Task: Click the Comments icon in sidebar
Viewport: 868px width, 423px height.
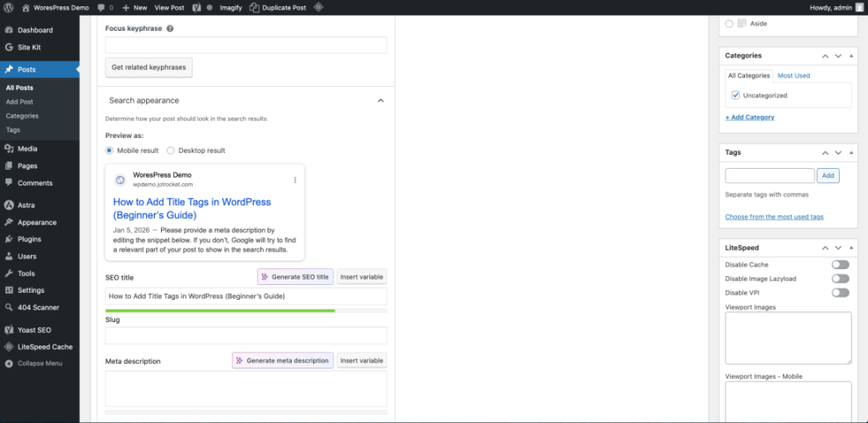Action: [x=9, y=183]
